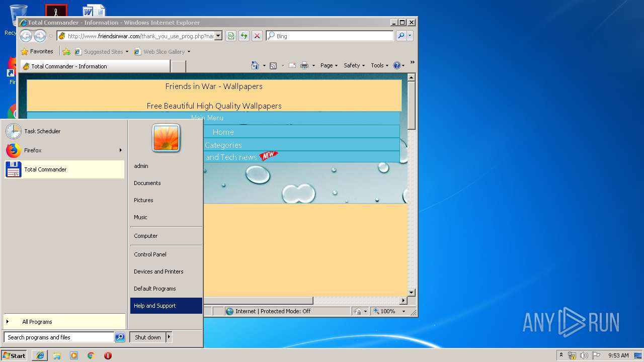Open the admin user folder
Viewport: 644px width, 362px height.
point(166,166)
